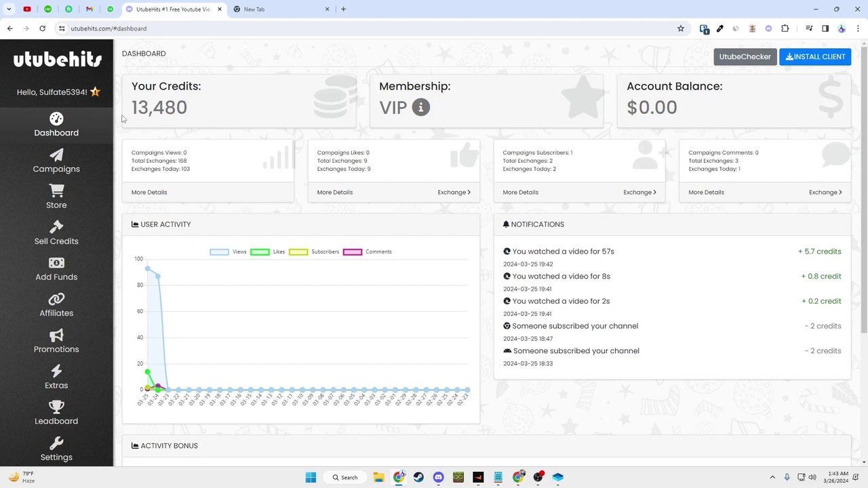Screen dimensions: 868x488
Task: Open the browser Extensions puzzle icon
Action: coord(785,28)
